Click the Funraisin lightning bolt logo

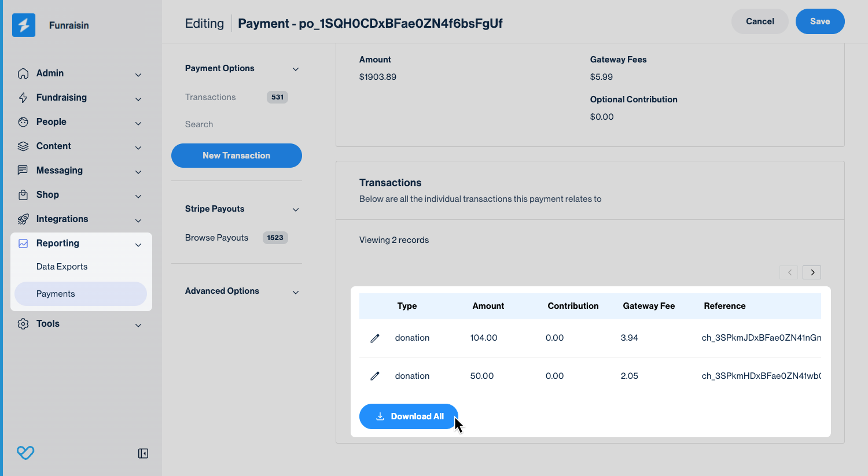(24, 25)
